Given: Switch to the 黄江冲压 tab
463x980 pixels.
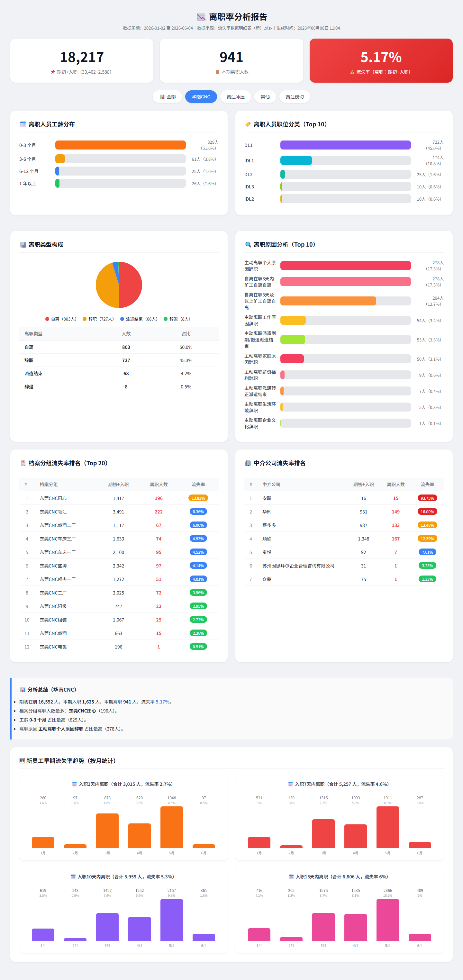Looking at the screenshot, I should (235, 97).
